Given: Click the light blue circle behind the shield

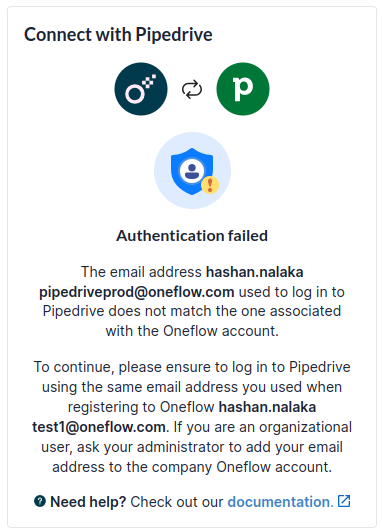Looking at the screenshot, I should (192, 170).
